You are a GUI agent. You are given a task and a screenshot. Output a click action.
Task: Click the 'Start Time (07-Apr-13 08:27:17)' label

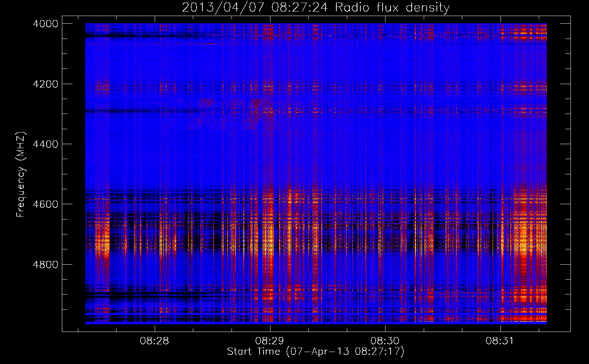(316, 352)
